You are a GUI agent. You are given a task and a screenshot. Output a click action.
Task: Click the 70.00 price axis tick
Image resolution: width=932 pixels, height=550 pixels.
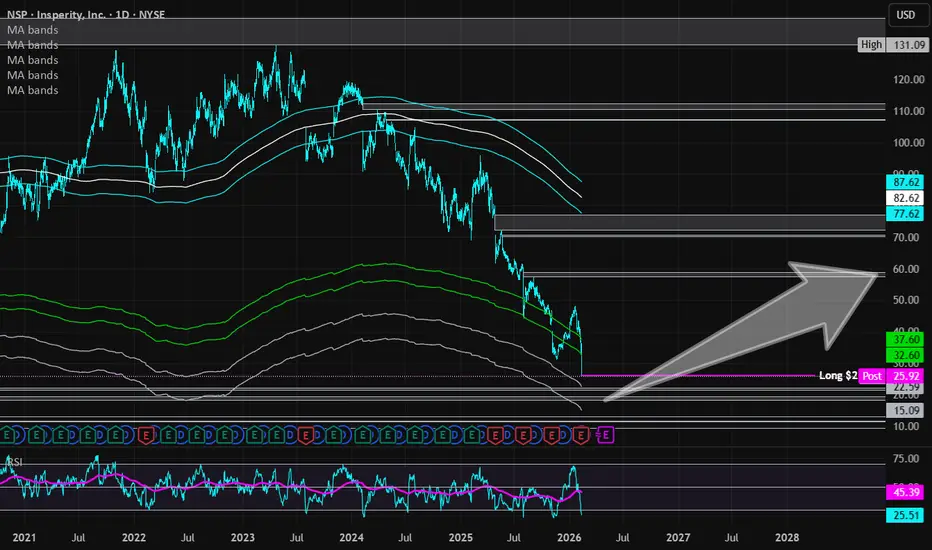coord(906,237)
